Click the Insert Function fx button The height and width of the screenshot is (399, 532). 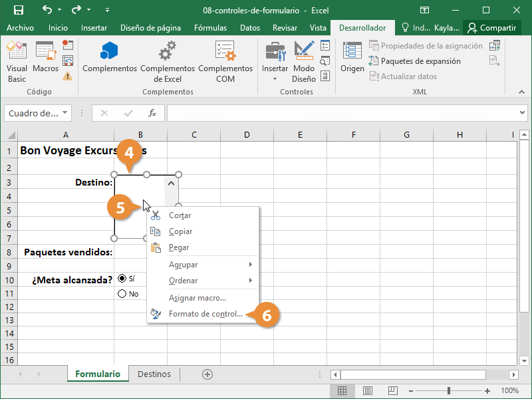point(152,113)
